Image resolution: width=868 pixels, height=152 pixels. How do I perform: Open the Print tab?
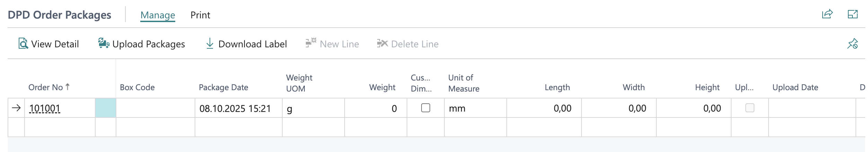200,15
